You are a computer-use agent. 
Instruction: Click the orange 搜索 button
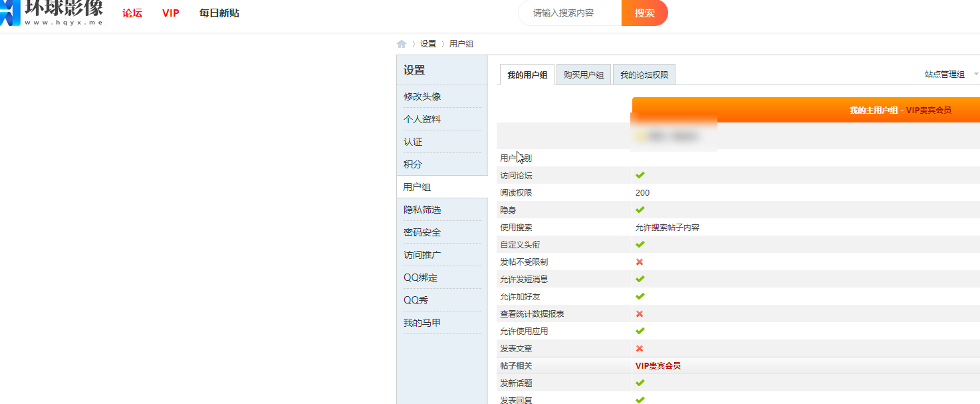[x=645, y=13]
